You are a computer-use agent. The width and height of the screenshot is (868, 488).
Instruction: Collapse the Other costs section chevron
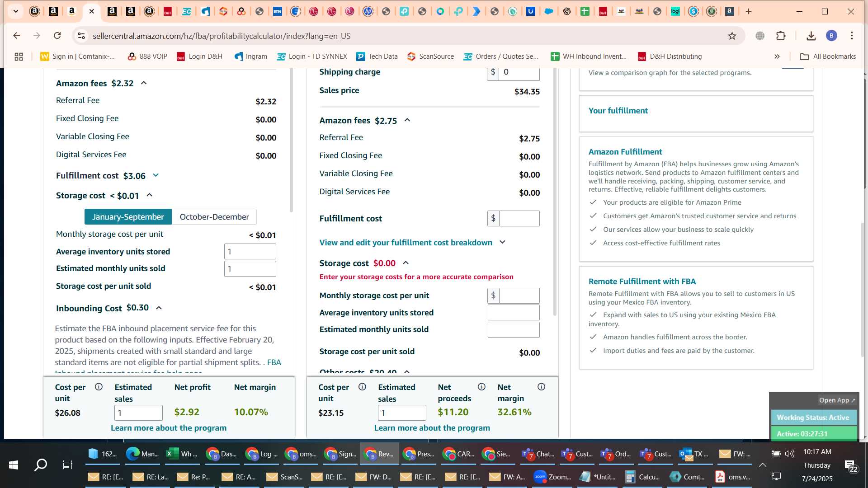click(x=407, y=372)
